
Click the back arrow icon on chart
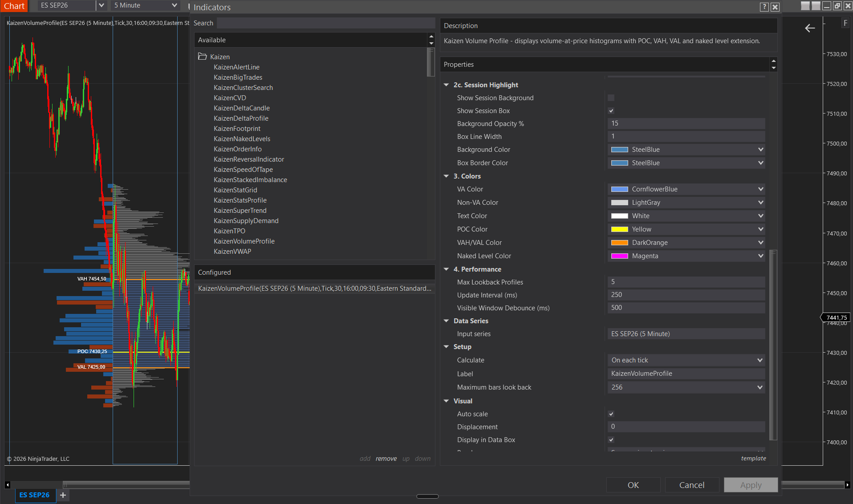(x=810, y=28)
